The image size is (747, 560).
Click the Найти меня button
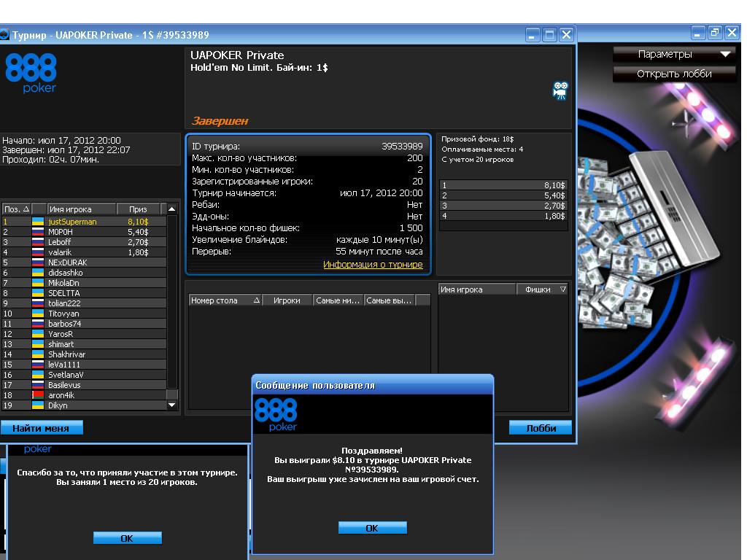point(41,427)
